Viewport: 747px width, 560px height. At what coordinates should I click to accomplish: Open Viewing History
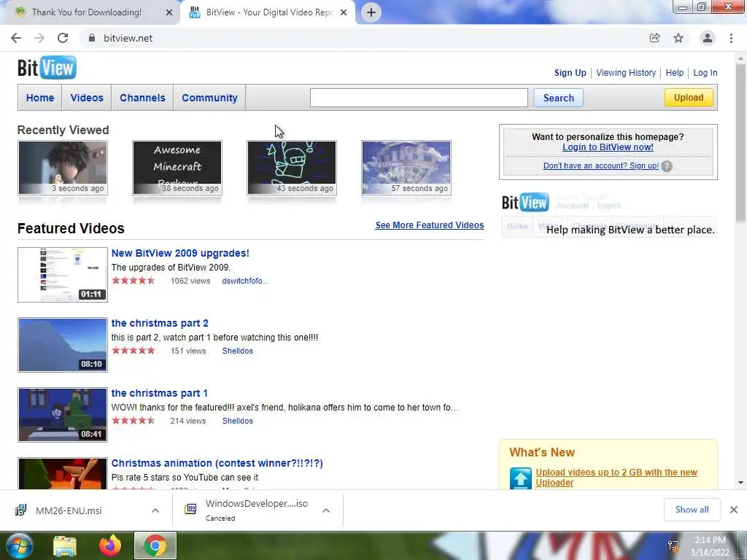click(626, 73)
